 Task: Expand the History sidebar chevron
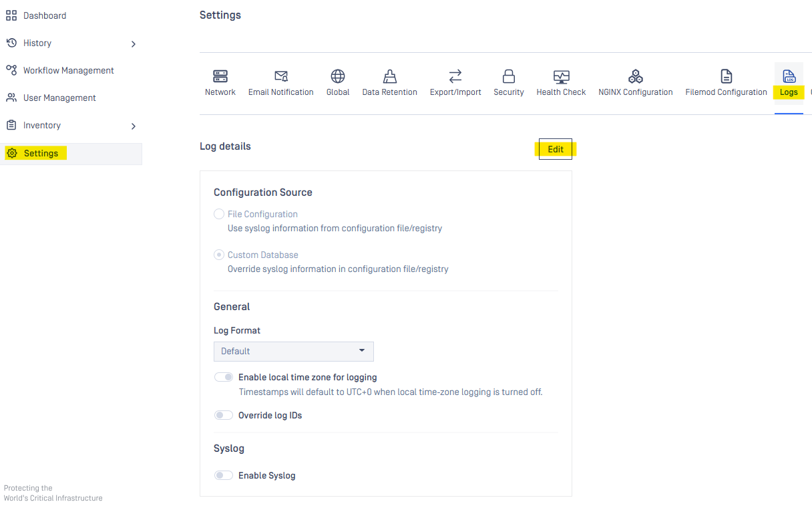coord(134,43)
